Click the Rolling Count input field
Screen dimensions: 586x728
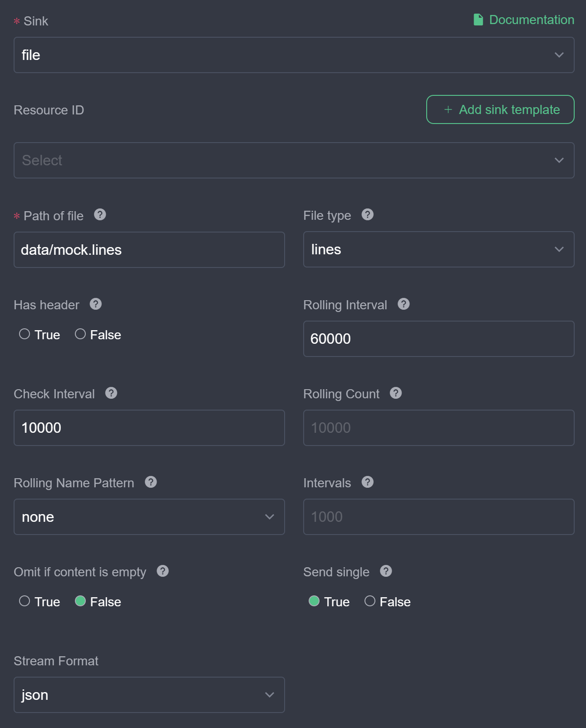point(439,428)
